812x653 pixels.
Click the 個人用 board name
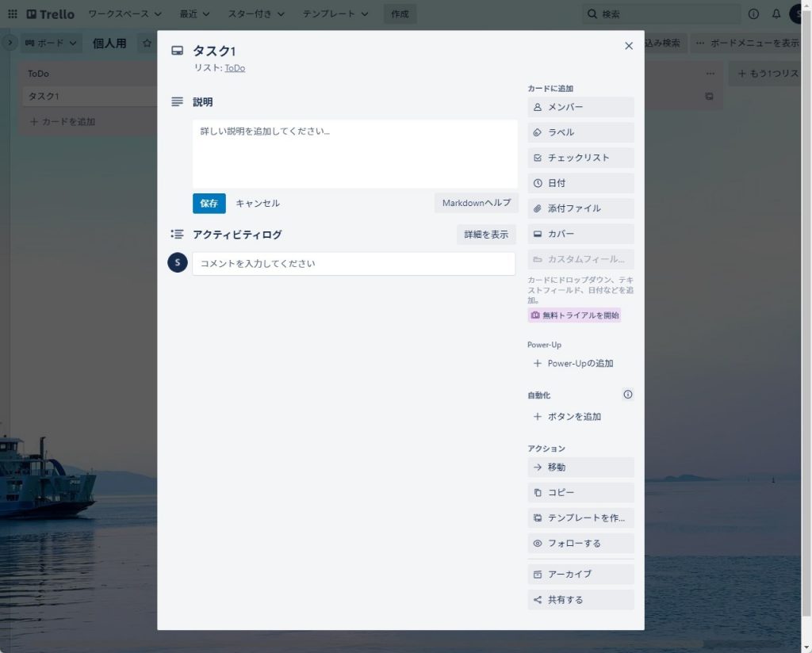(109, 43)
